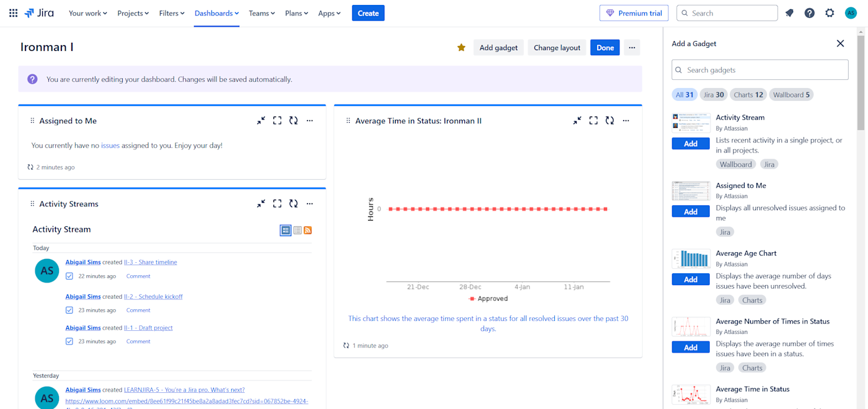The height and width of the screenshot is (409, 868).
Task: Expand the Plans menu
Action: pyautogui.click(x=296, y=13)
